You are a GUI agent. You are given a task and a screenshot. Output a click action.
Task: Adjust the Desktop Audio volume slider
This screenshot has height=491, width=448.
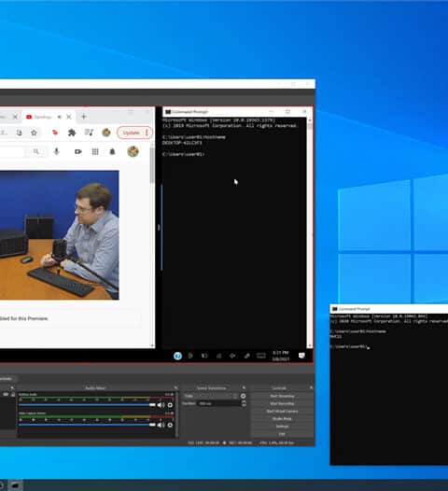tap(87, 405)
